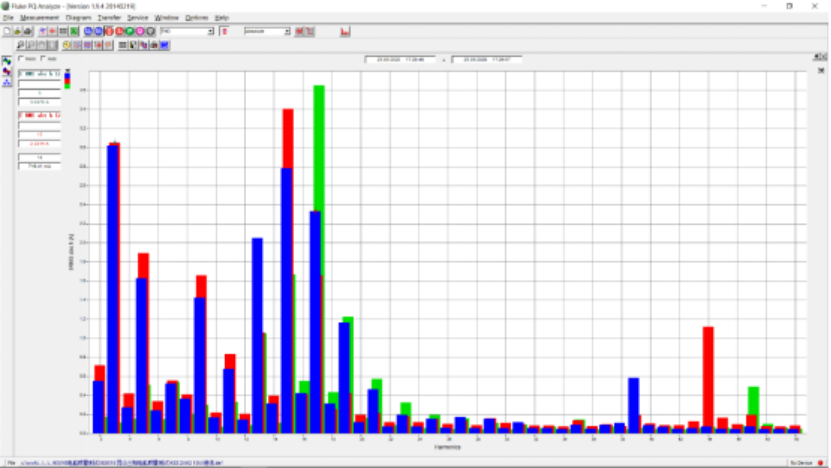The image size is (831, 468).
Task: Click the green Excel export icon
Action: coord(74,31)
